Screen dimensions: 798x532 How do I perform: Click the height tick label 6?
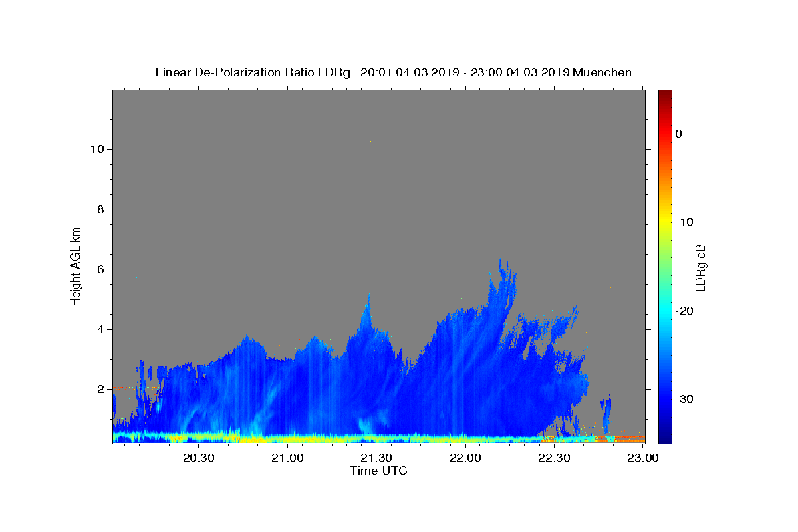click(100, 269)
